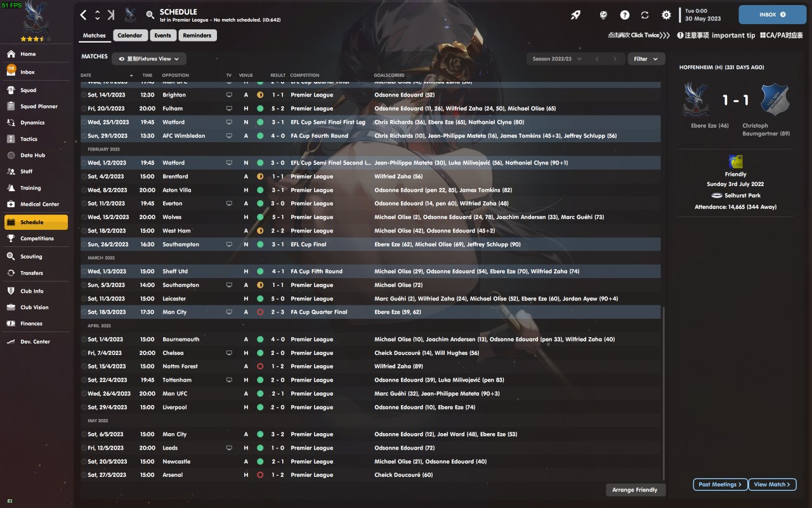
Task: Click the 'important tip' link
Action: coord(716,36)
